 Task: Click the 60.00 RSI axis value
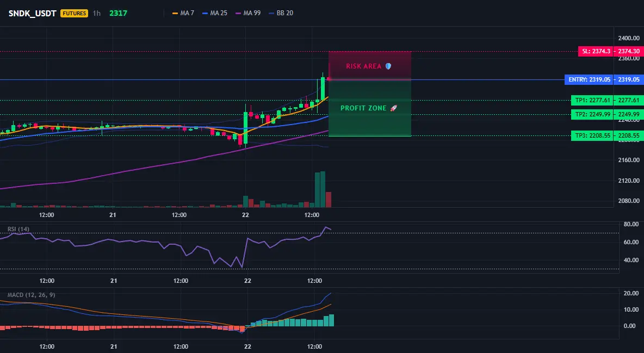click(x=631, y=242)
